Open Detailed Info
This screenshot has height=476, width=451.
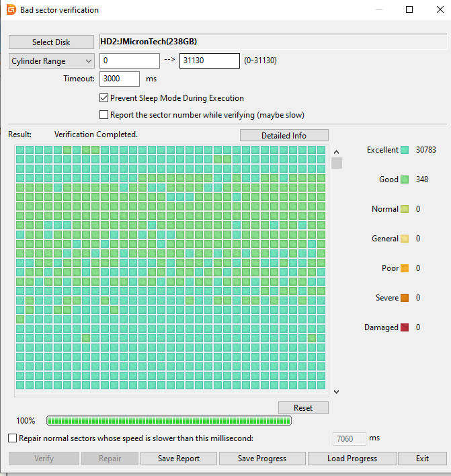tap(284, 135)
